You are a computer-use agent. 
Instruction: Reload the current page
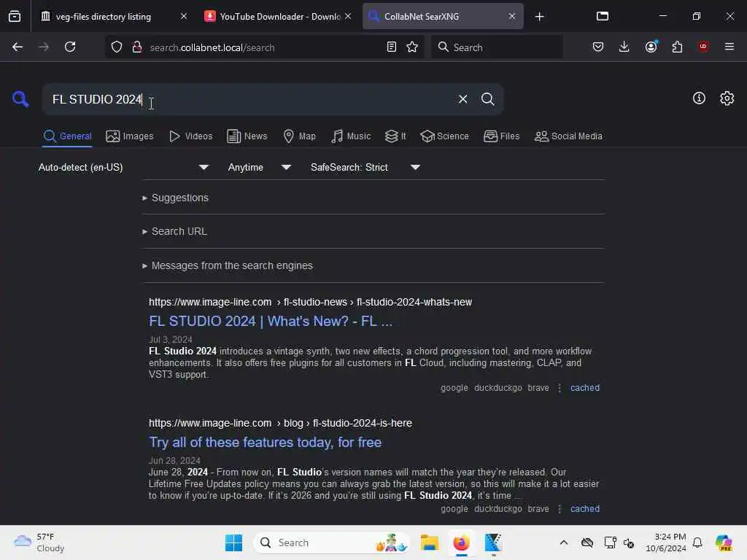point(70,47)
